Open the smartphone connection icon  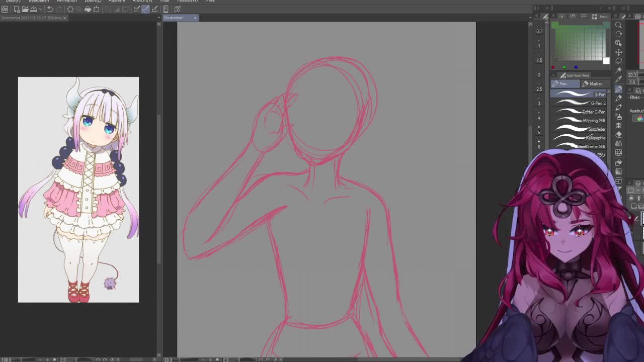tap(166, 9)
